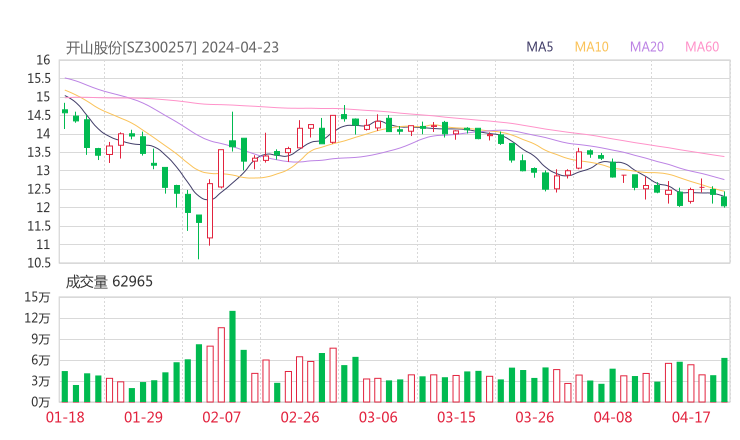Click the last green volume bar at the right edge
The width and height of the screenshot is (740, 440).
(724, 380)
